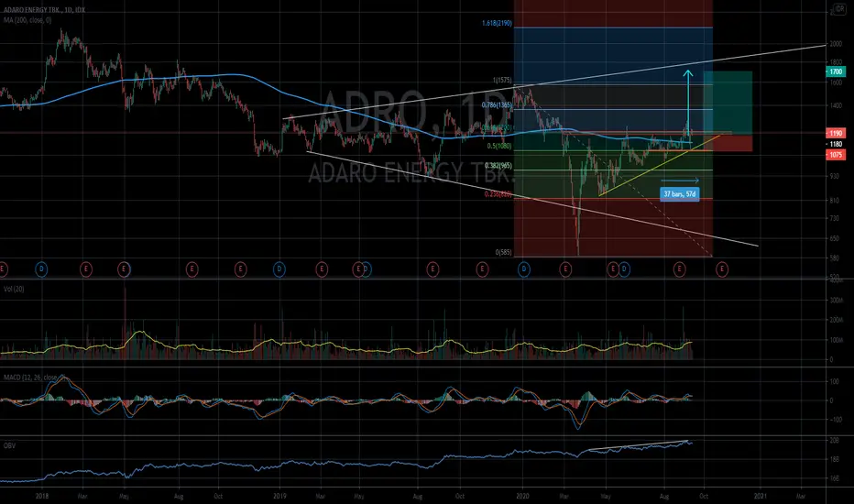Open the dividend marker at June 2020
Viewport: 854px width, 504px height.
(624, 268)
